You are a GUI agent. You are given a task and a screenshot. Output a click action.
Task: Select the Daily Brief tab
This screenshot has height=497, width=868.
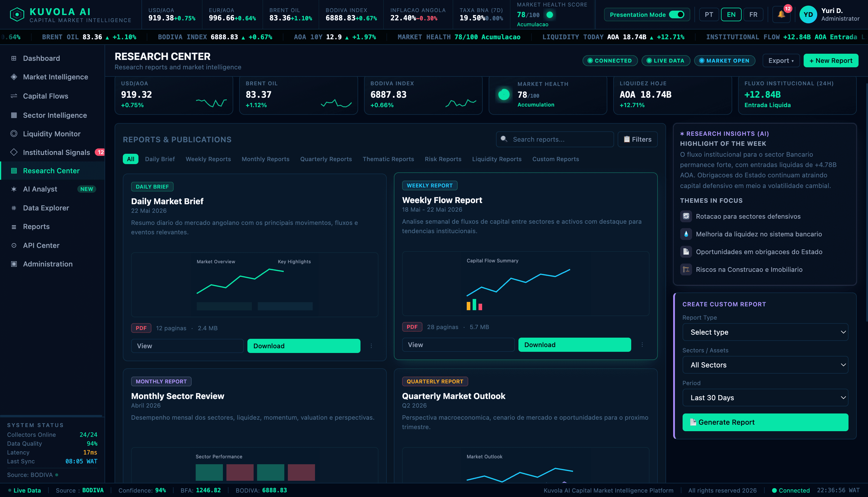tap(160, 159)
